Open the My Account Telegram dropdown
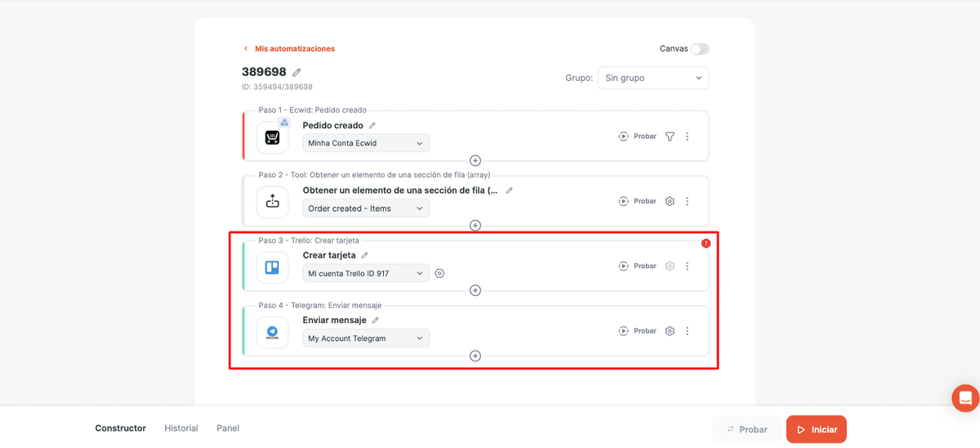This screenshot has width=980, height=448. point(366,338)
